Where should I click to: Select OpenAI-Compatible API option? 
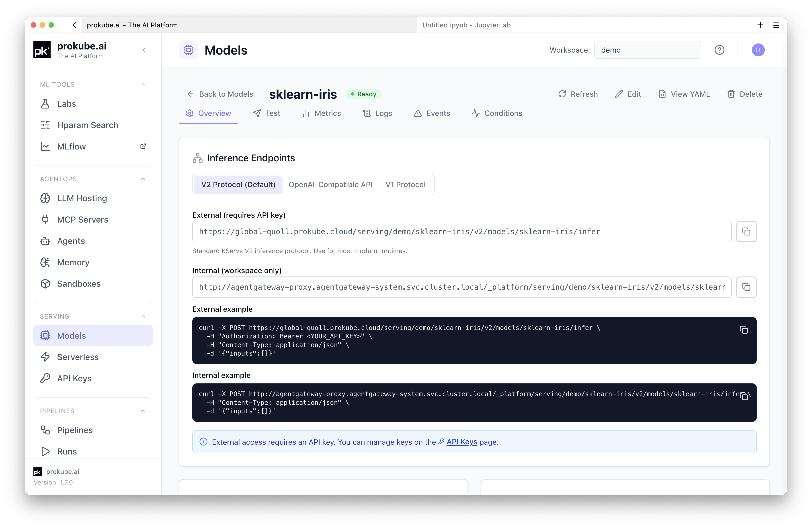point(330,184)
